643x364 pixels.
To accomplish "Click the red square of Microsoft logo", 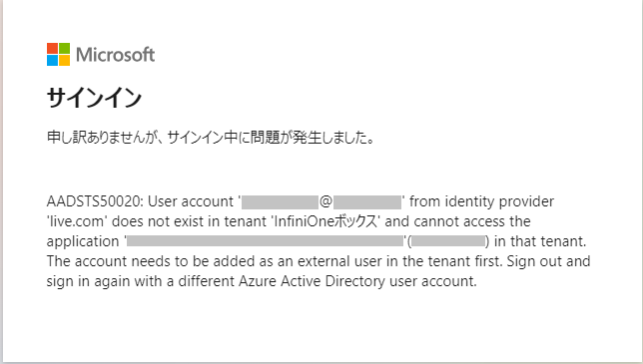I will coord(52,48).
